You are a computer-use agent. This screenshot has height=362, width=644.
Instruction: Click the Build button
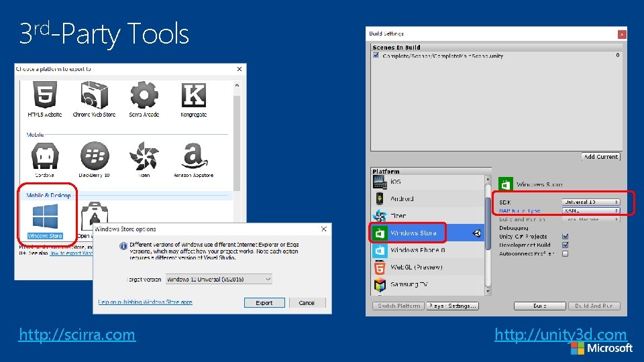pos(539,306)
